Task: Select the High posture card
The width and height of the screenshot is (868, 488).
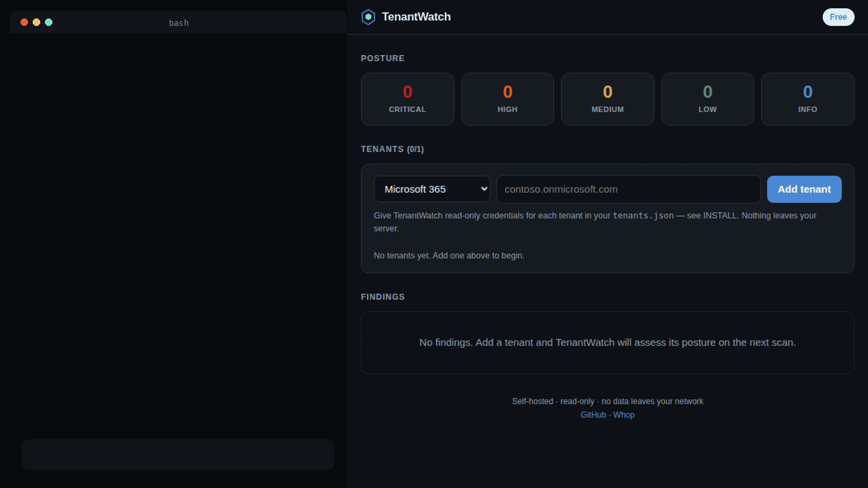Action: pyautogui.click(x=507, y=99)
